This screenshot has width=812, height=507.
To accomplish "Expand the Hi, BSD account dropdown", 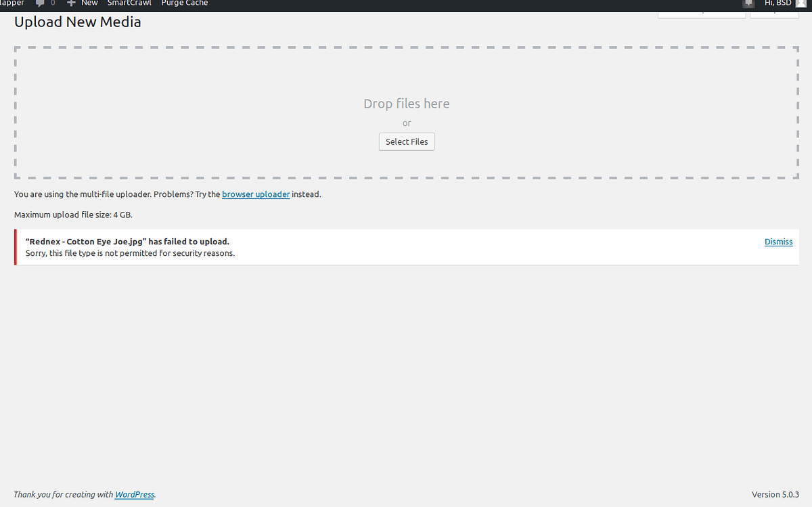I will tap(777, 3).
